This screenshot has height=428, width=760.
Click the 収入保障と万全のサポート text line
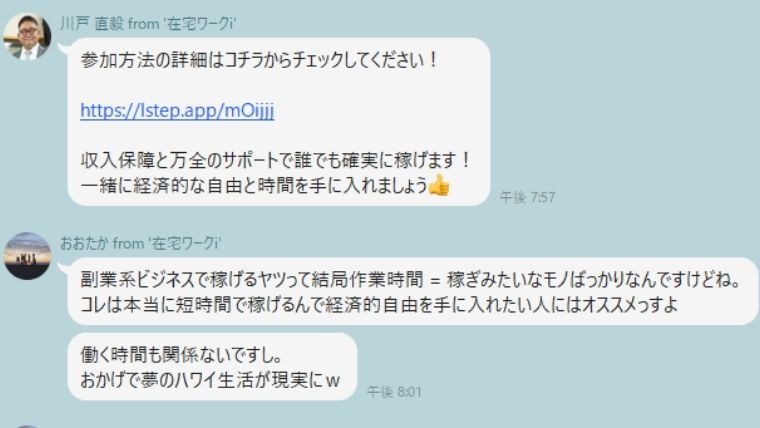click(x=275, y=160)
